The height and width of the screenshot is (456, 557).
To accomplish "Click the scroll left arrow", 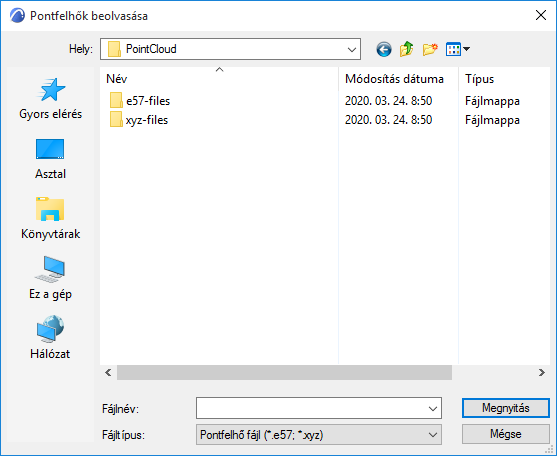I will [108, 373].
